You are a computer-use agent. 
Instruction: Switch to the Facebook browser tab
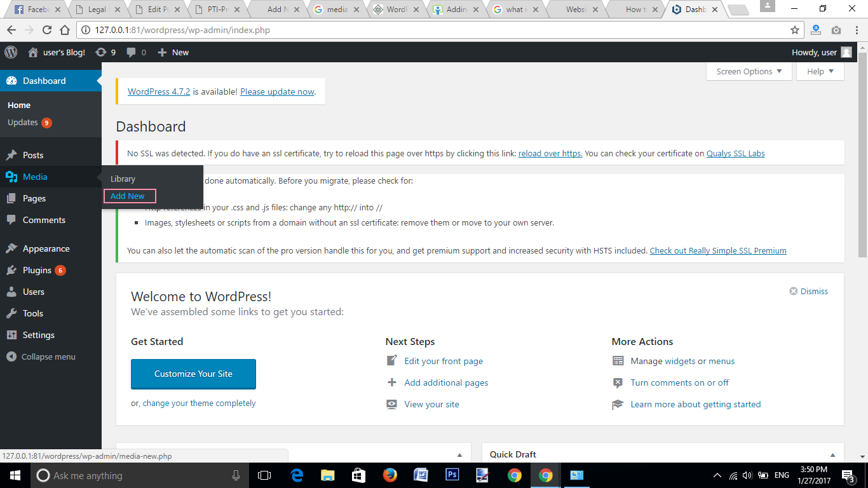35,9
